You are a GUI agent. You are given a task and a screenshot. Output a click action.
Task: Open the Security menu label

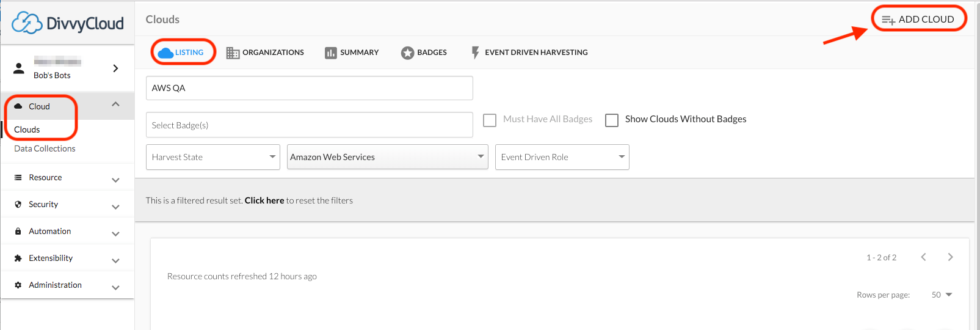tap(43, 204)
